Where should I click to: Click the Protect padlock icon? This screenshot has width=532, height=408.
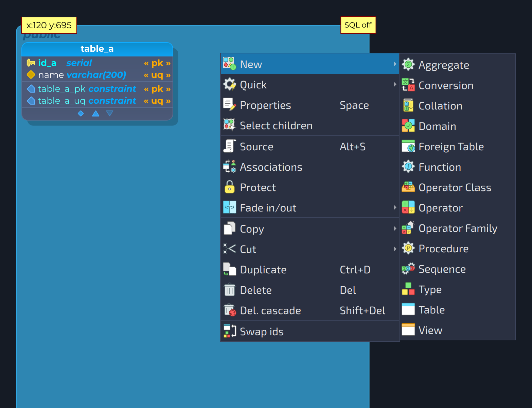click(230, 187)
